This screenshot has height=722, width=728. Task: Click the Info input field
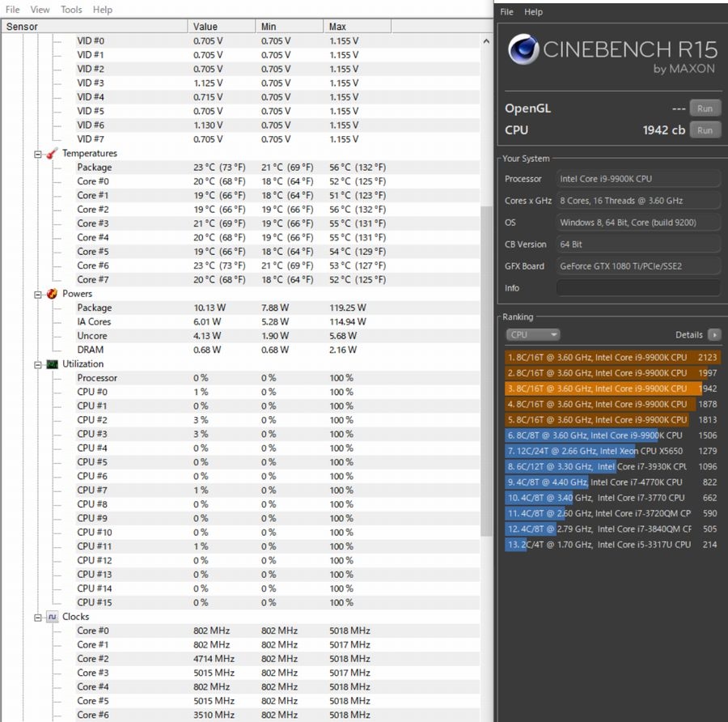pyautogui.click(x=638, y=288)
